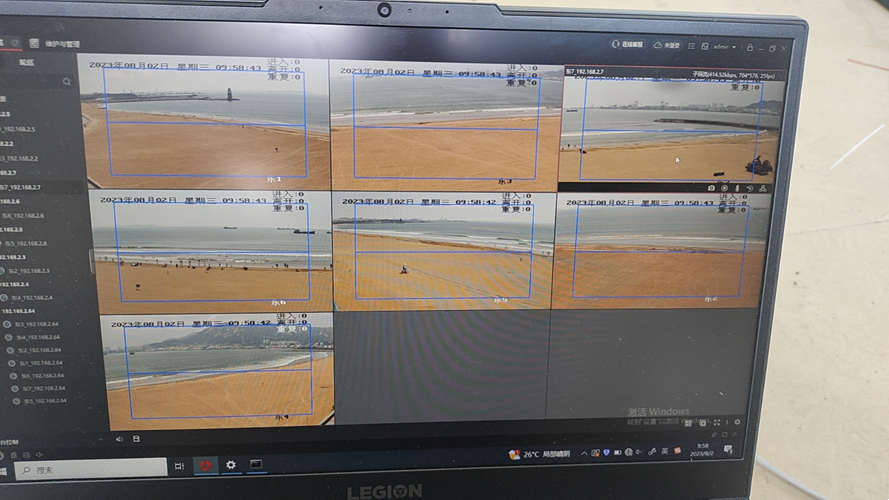Click the red app icon on the taskbar
Image resolution: width=889 pixels, height=500 pixels.
tap(205, 465)
